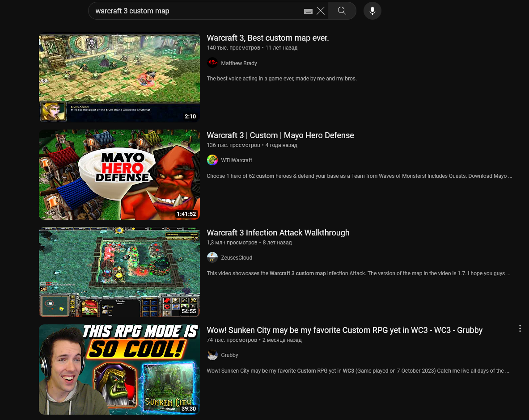529x420 pixels.
Task: Go to Matthew Brady channel name link
Action: click(239, 63)
